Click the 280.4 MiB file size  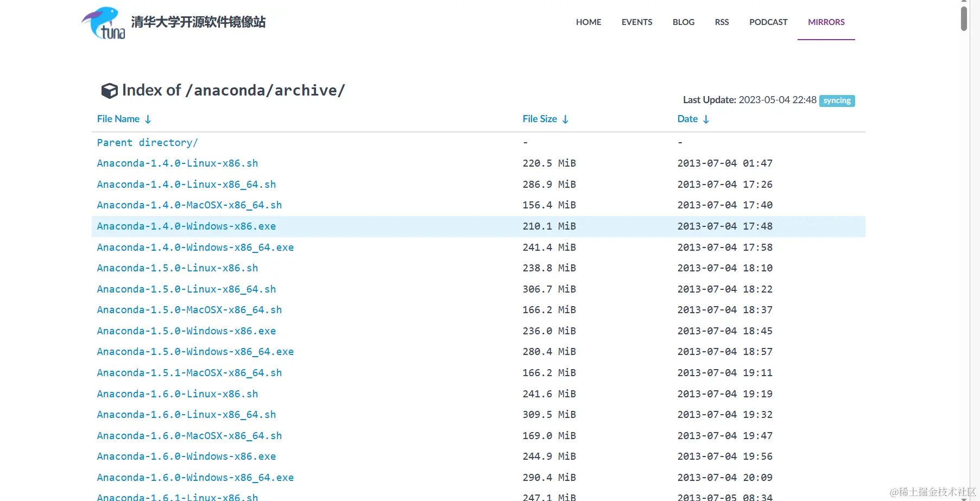click(x=549, y=352)
